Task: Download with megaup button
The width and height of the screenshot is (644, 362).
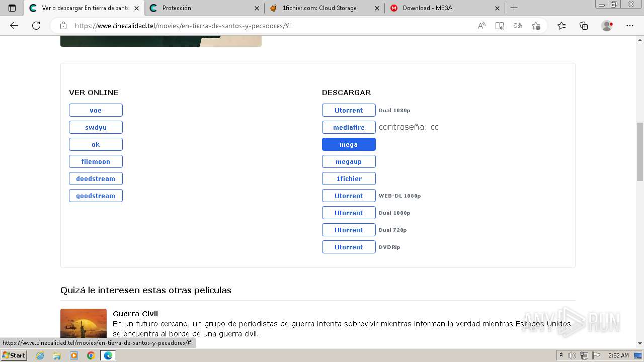Action: coord(349,161)
